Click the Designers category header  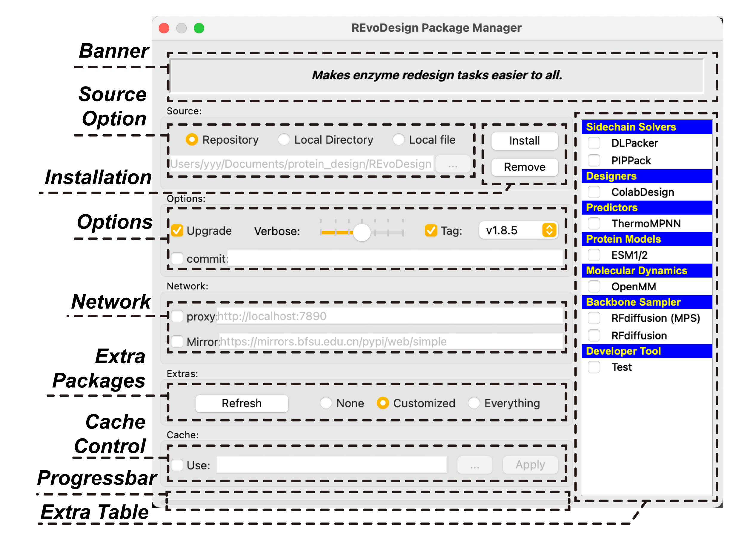click(x=647, y=176)
